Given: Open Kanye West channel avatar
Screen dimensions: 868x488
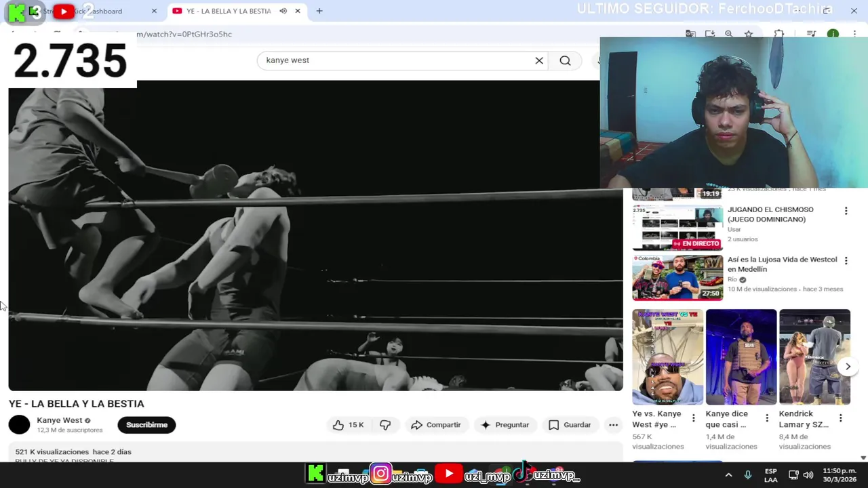Looking at the screenshot, I should point(19,425).
